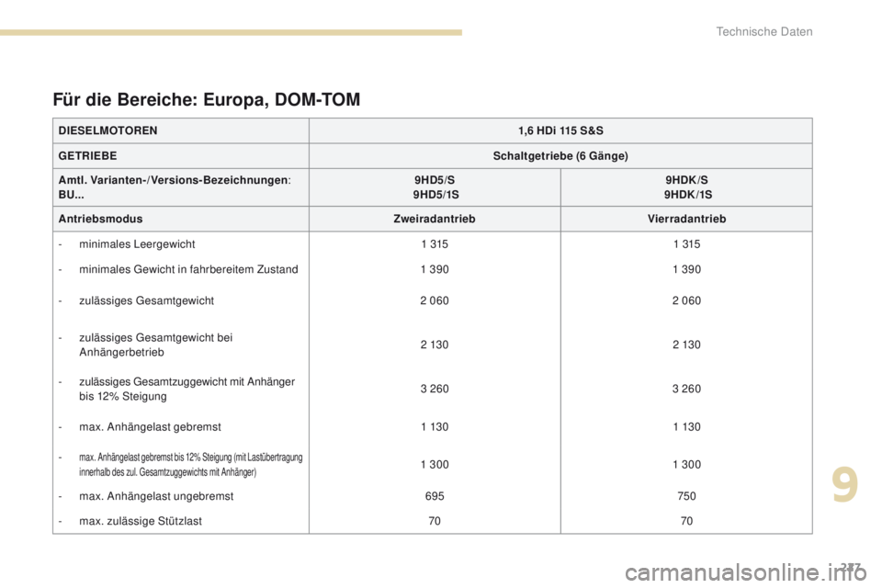Select the Stützlast value under Zweiradantrieb

[435, 519]
